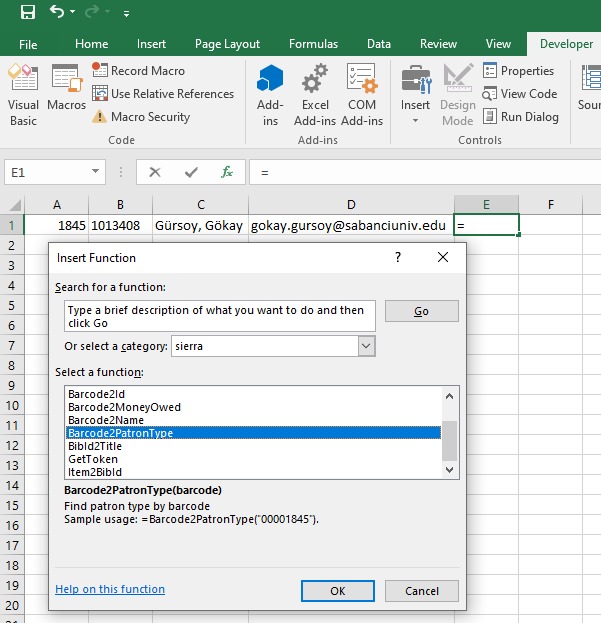The height and width of the screenshot is (623, 601).
Task: Open the View tab
Action: (x=498, y=44)
